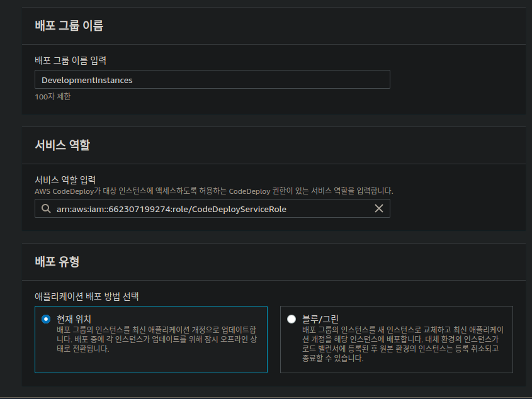Select the 현재 위치 in-place radio button
The width and height of the screenshot is (532, 399).
click(x=46, y=319)
